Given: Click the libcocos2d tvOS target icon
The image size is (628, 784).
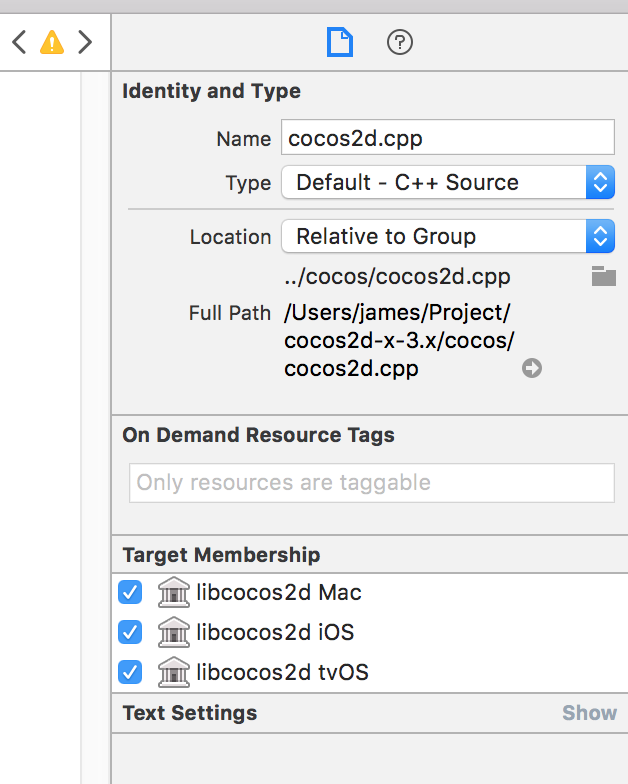Looking at the screenshot, I should coord(174,672).
